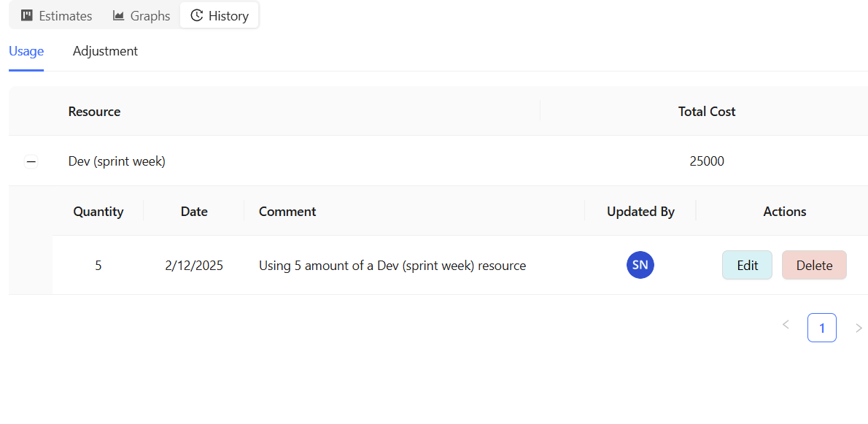Select page 1 in the pagination

pyautogui.click(x=821, y=328)
